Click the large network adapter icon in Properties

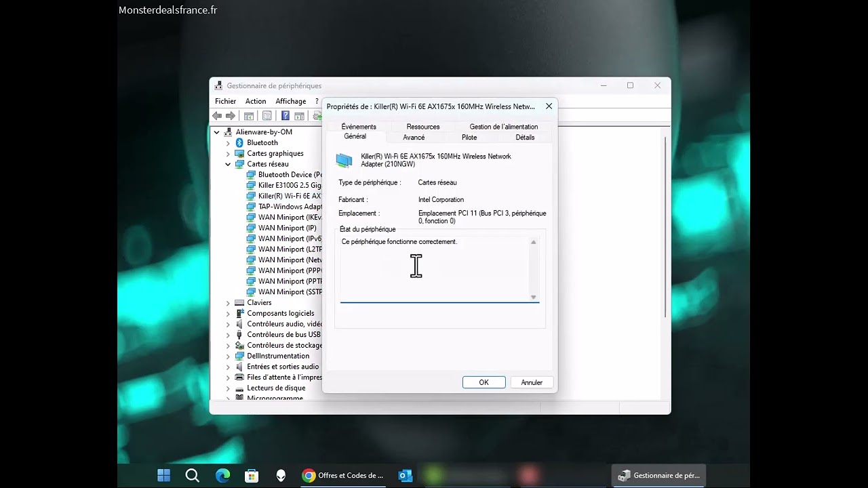(344, 161)
